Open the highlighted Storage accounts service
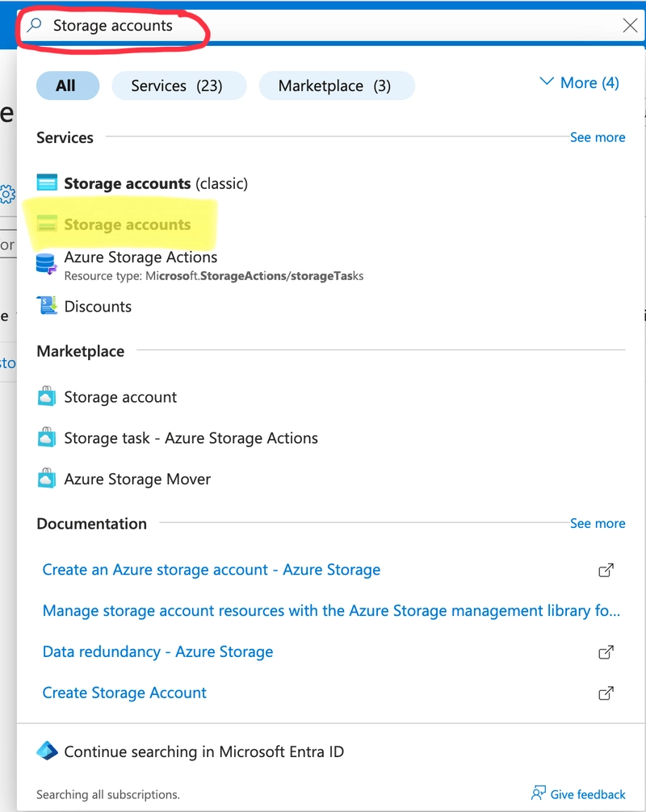 (x=127, y=224)
